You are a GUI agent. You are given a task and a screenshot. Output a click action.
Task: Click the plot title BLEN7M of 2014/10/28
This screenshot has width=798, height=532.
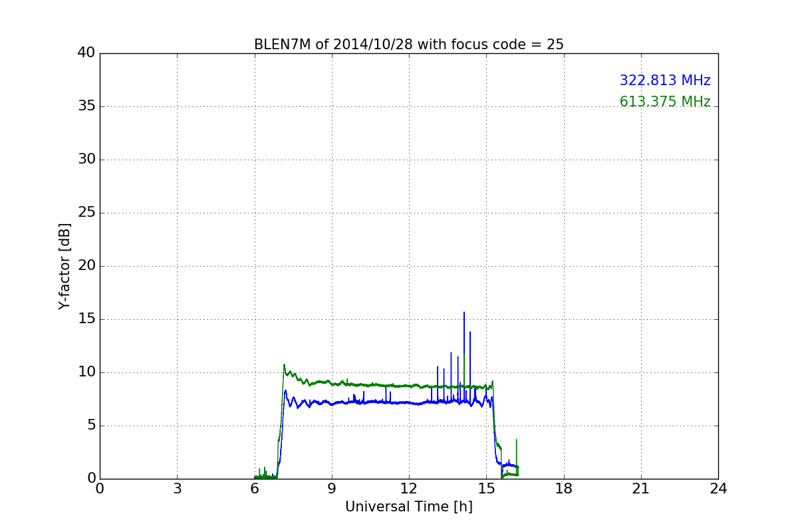[x=408, y=45]
